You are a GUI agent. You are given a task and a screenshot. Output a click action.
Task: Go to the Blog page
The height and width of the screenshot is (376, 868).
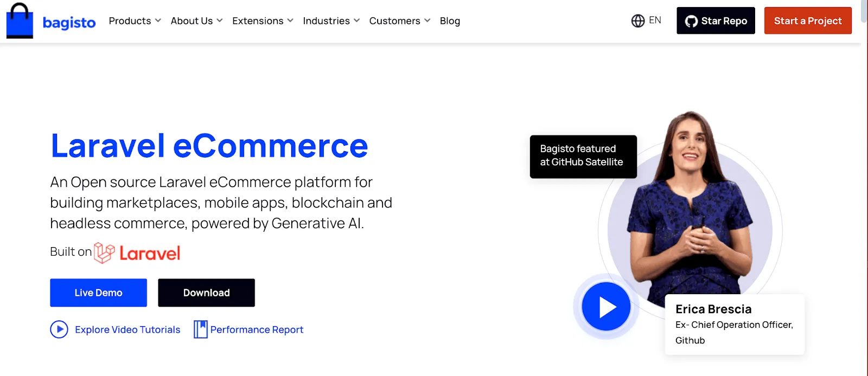pyautogui.click(x=450, y=21)
